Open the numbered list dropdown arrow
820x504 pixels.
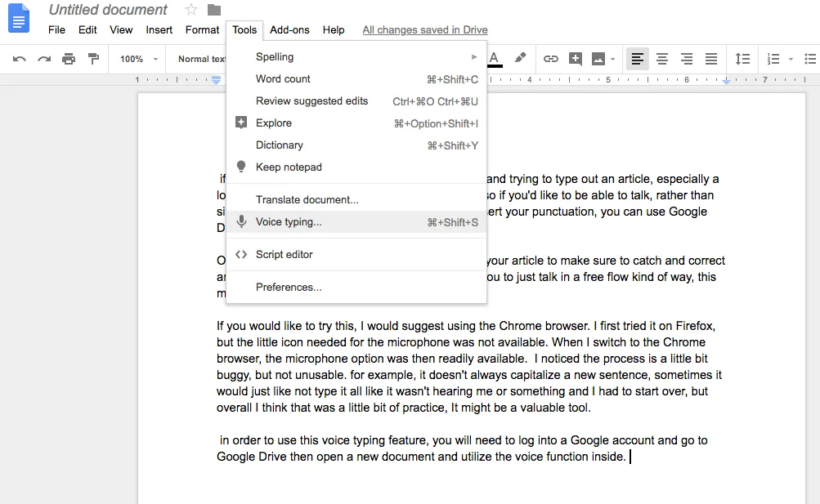(791, 59)
